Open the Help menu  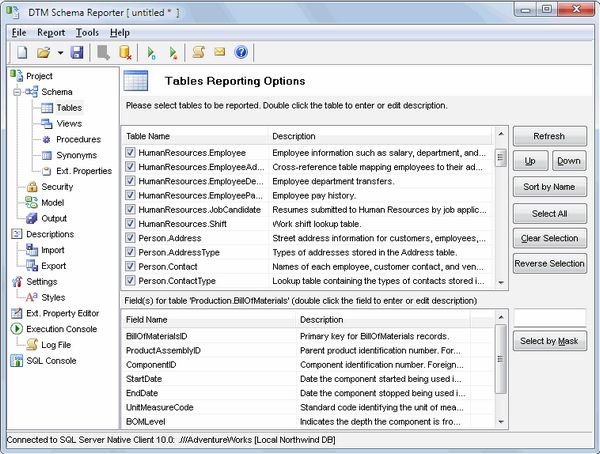(120, 33)
